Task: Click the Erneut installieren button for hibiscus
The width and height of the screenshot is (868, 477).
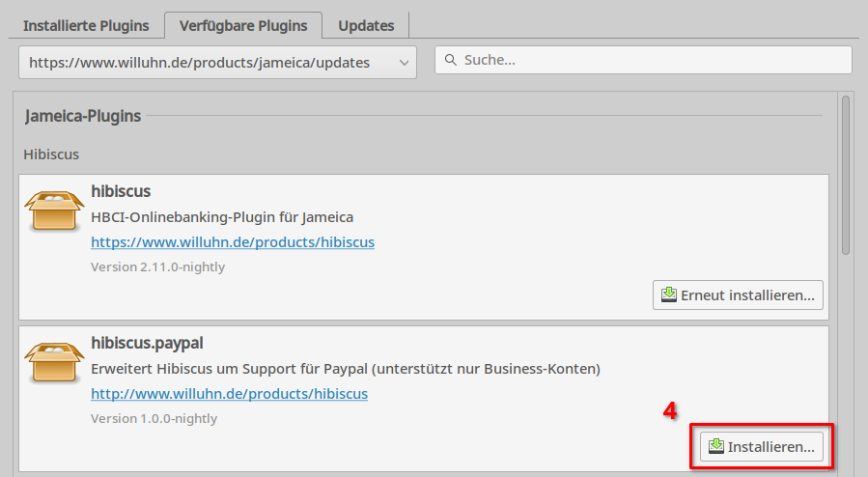Action: pyautogui.click(x=738, y=295)
